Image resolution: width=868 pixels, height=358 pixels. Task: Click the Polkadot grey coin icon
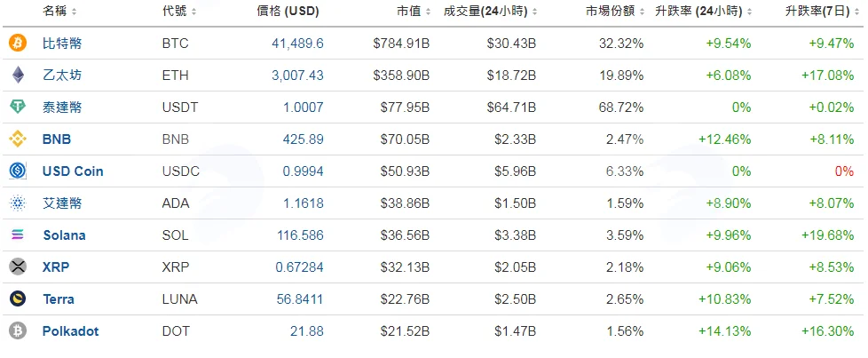18,330
